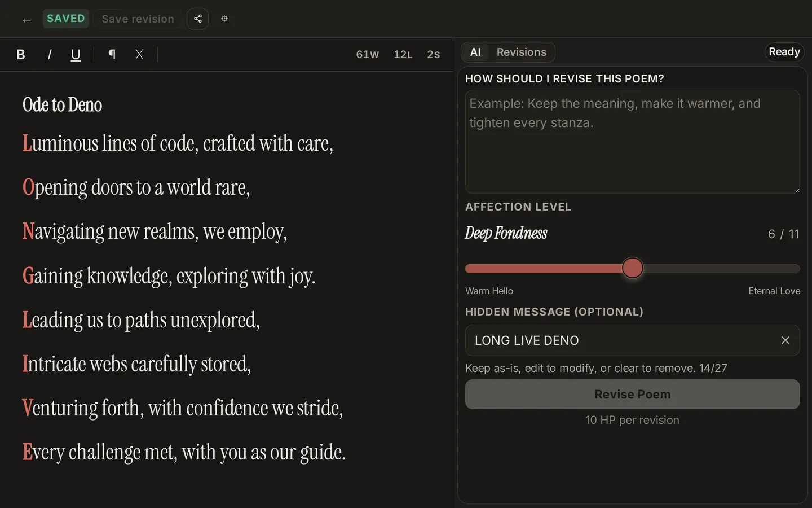The image size is (812, 508).
Task: Click the Ready status pill
Action: [784, 52]
